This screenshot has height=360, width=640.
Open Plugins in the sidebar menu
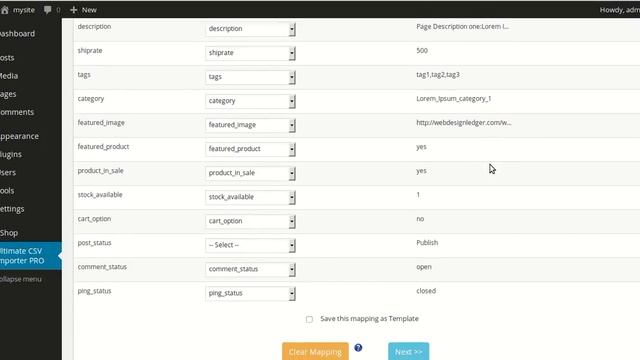click(11, 154)
